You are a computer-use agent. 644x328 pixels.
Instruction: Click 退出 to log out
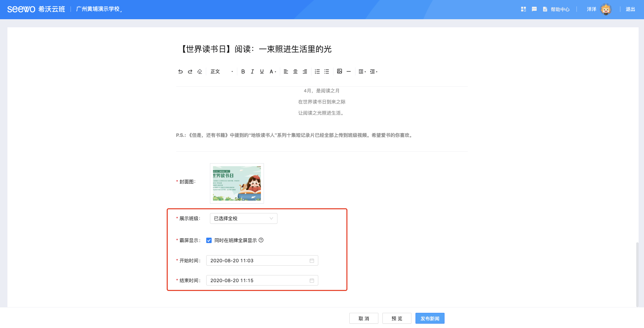point(630,9)
